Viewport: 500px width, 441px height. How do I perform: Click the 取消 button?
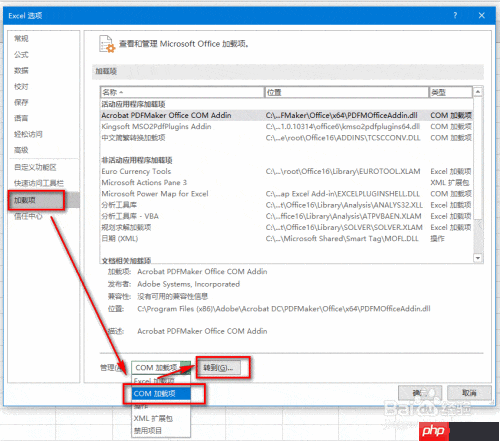pos(469,393)
